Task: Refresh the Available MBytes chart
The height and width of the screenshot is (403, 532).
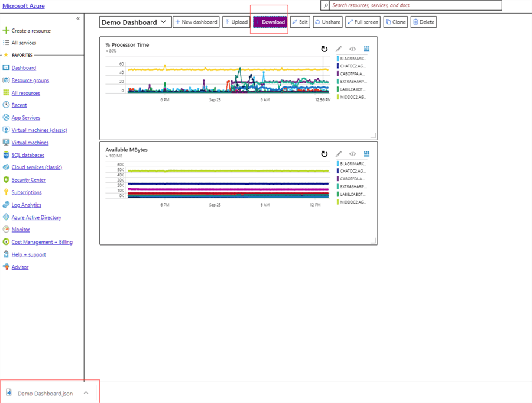Action: [324, 154]
